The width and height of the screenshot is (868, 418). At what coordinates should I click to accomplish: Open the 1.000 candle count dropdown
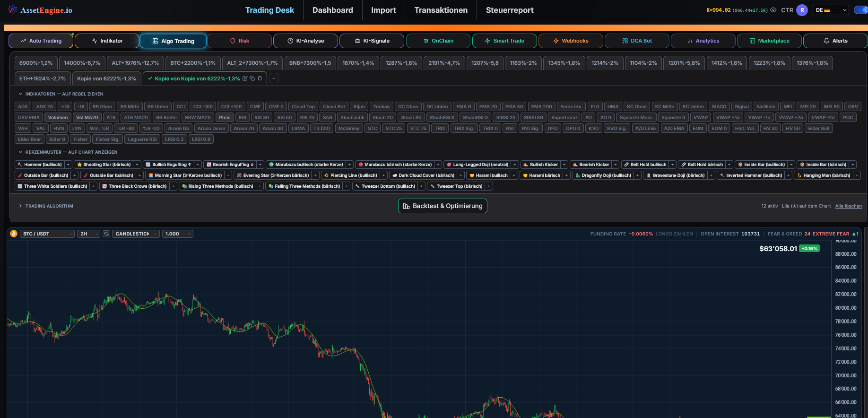pos(177,234)
